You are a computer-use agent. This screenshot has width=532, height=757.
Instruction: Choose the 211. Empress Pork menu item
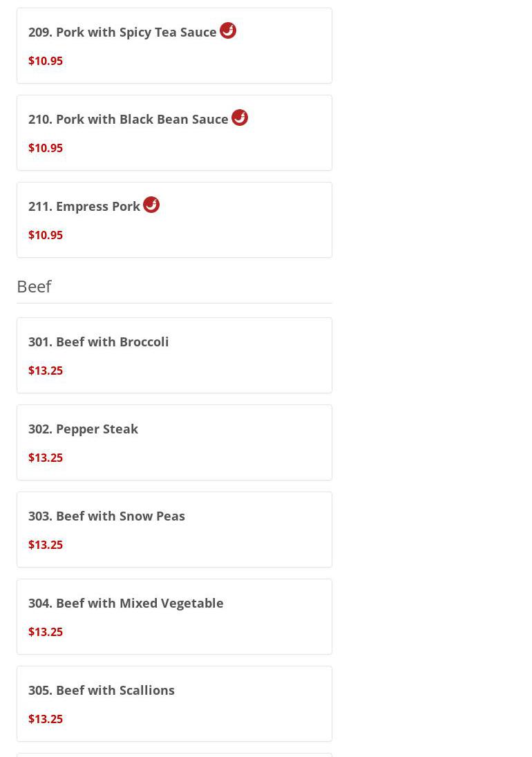tap(84, 207)
